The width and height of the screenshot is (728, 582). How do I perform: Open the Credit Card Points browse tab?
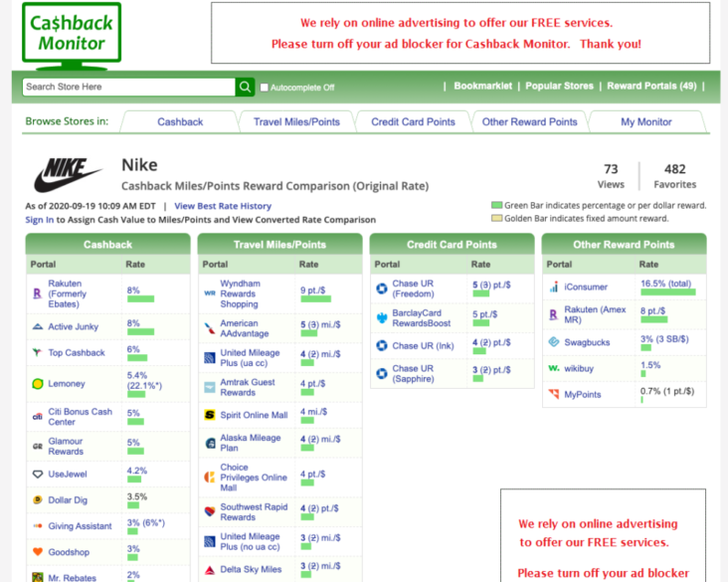(413, 122)
